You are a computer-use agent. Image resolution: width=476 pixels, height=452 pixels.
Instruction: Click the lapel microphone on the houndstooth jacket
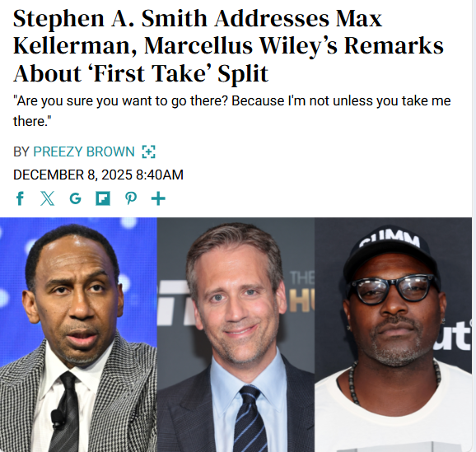[x=58, y=418]
